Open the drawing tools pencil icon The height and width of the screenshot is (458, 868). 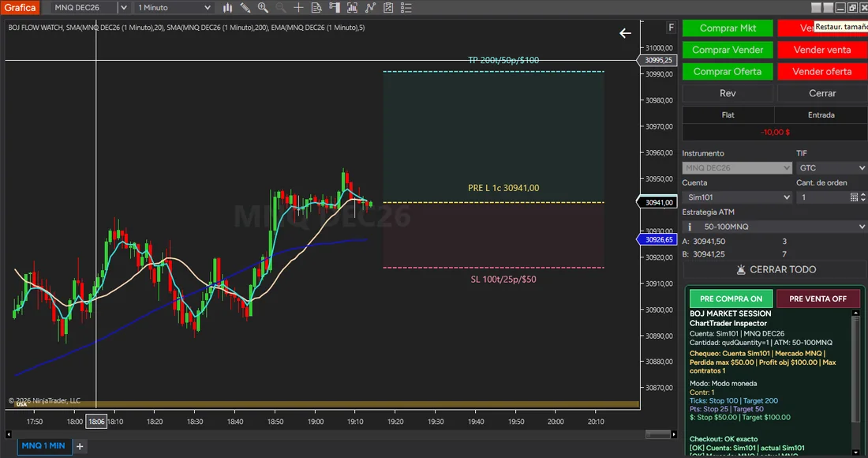245,8
